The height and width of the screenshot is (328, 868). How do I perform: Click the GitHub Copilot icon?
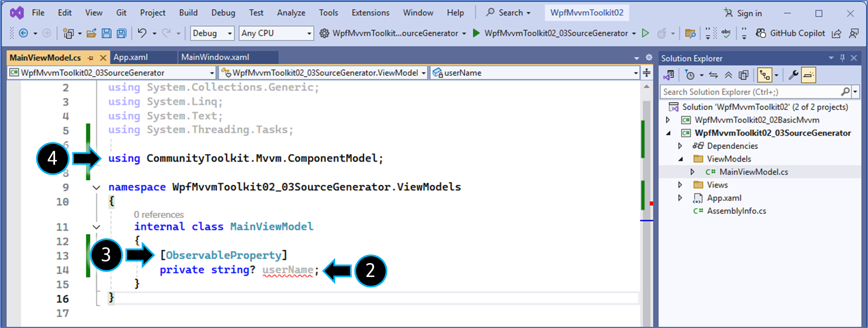tap(761, 34)
